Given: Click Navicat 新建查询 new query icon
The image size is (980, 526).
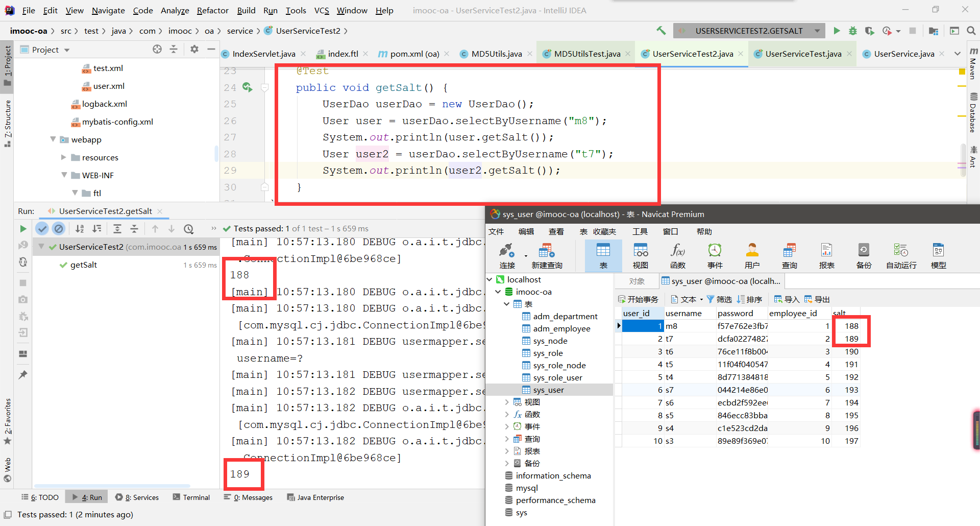Looking at the screenshot, I should pyautogui.click(x=547, y=256).
